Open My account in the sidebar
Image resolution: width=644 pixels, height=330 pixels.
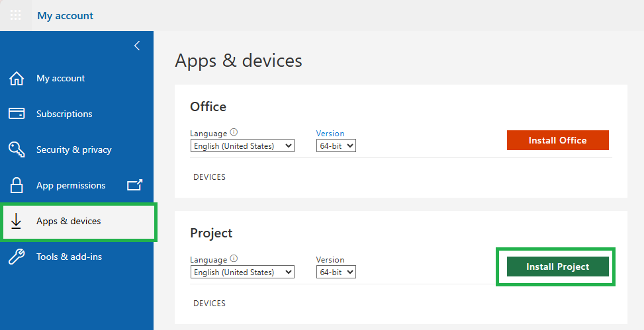61,78
